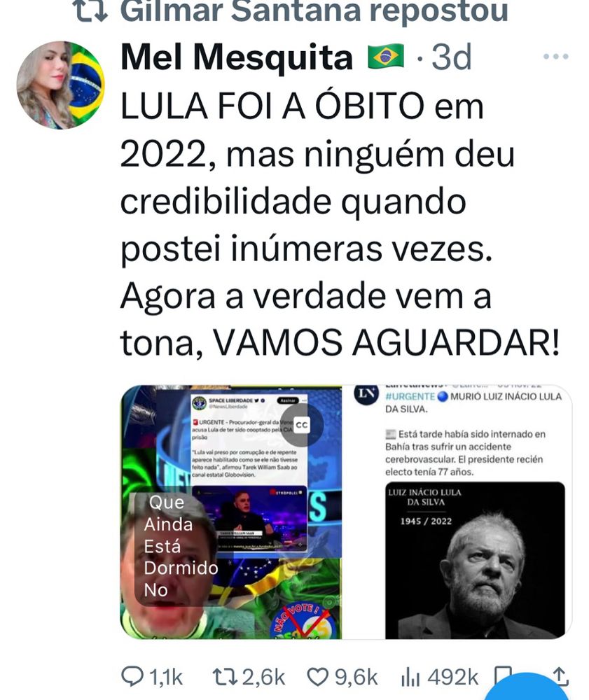
Task: Open the 3d timestamp of the post
Action: pyautogui.click(x=452, y=57)
